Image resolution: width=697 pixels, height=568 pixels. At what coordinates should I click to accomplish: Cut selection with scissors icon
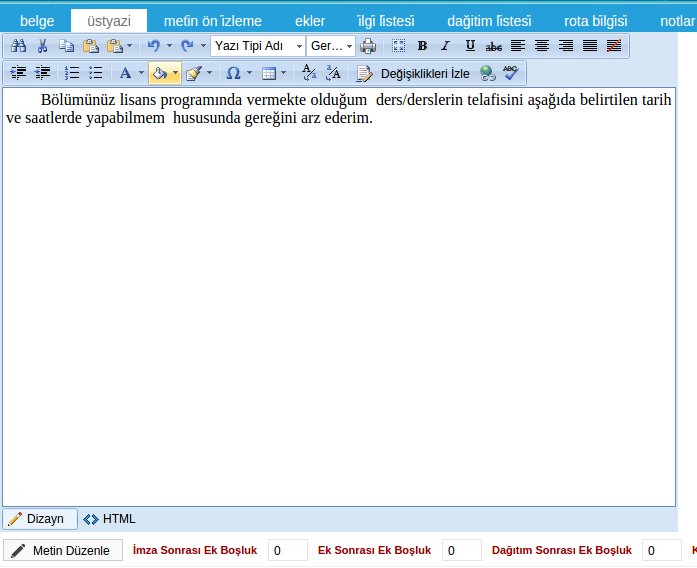click(42, 46)
